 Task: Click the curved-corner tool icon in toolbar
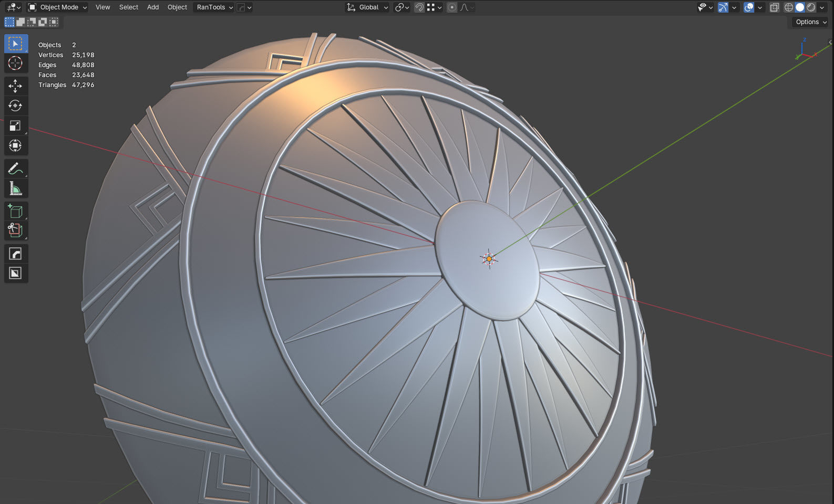click(16, 254)
